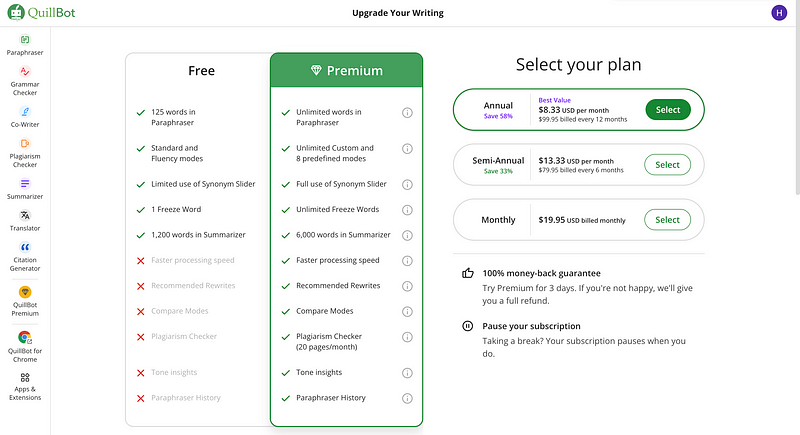Show info for Full use of Synonym Slider
800x435 pixels.
407,185
